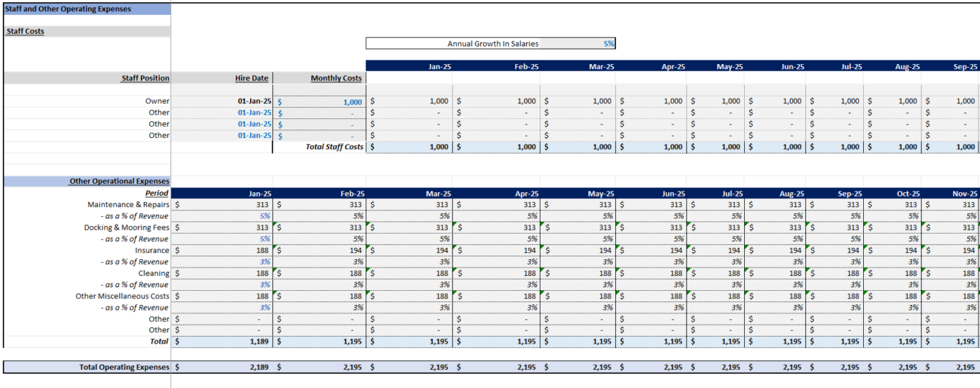Image resolution: width=980 pixels, height=388 pixels.
Task: Select Insurance amount for Apr-25
Action: pos(497,250)
